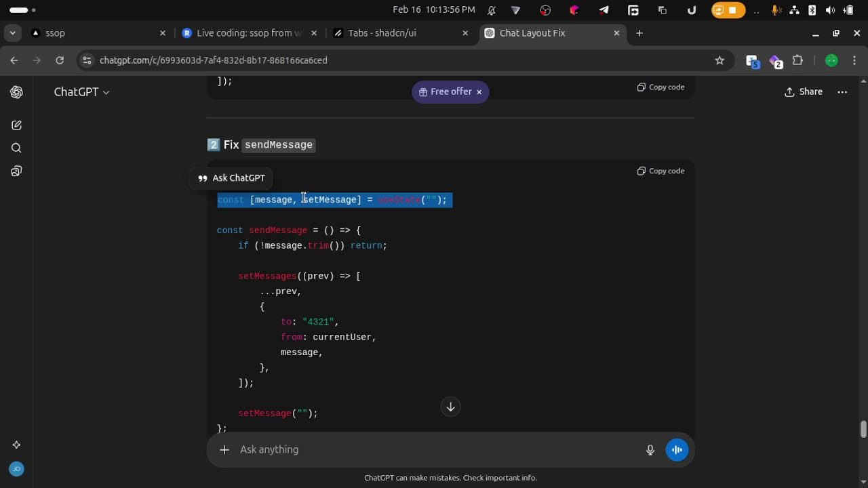Switch to the Tabs - shadcn/ui tab
Screen dimensions: 868x488
(x=400, y=33)
